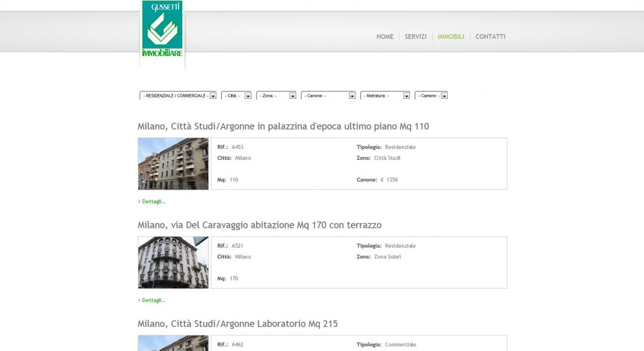Open the Città filter dropdown
This screenshot has height=351, width=644.
(236, 96)
